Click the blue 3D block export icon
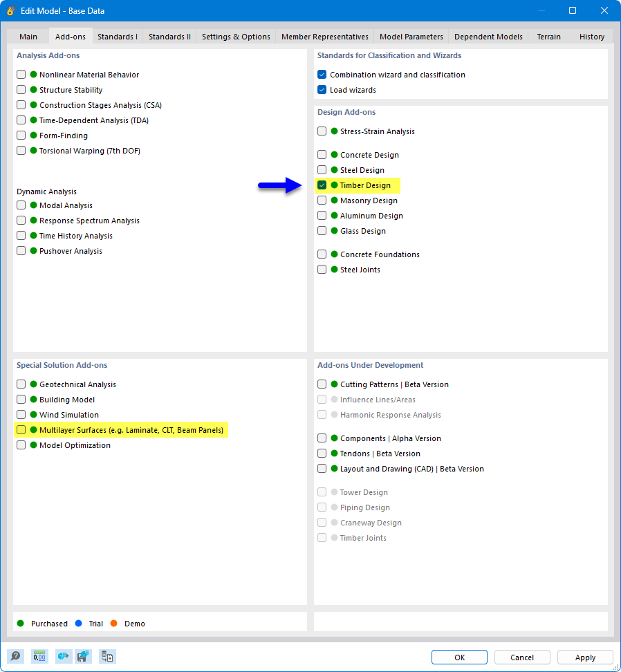 pyautogui.click(x=63, y=656)
